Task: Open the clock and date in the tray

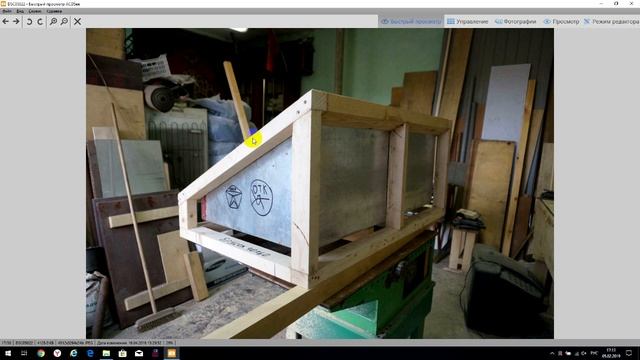Action: tap(611, 353)
